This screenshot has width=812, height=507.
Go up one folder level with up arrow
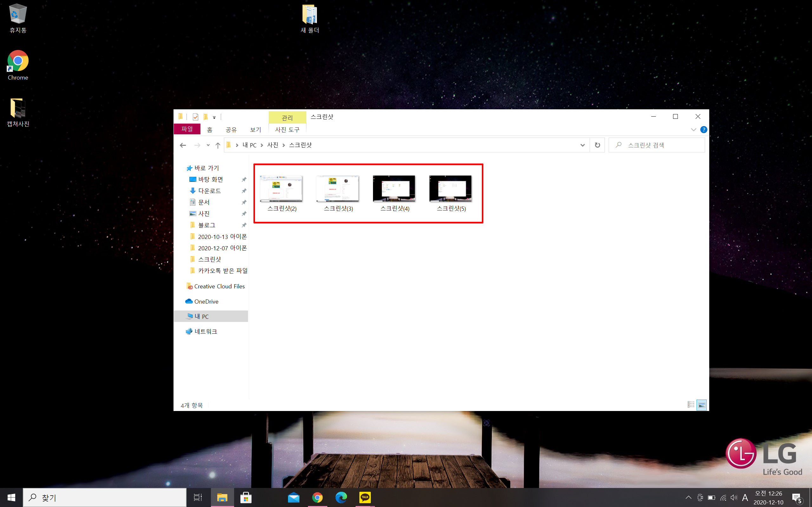[x=218, y=145]
